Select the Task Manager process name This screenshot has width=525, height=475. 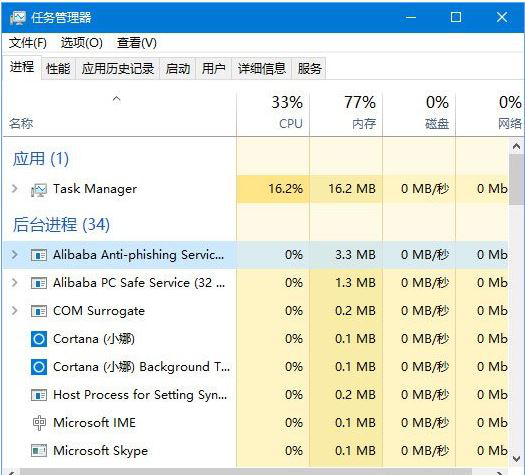tap(95, 189)
